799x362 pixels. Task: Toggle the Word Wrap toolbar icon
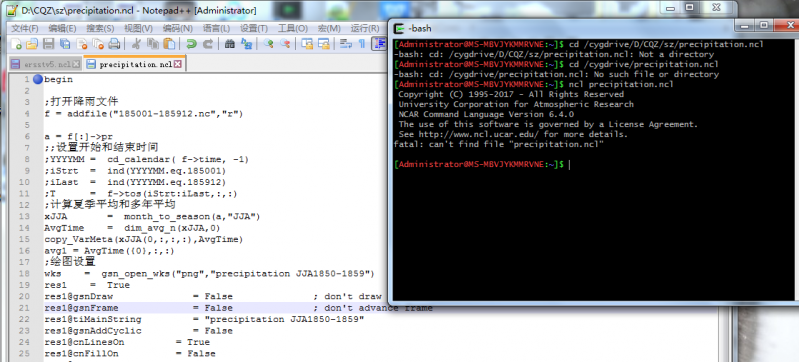tap(345, 44)
